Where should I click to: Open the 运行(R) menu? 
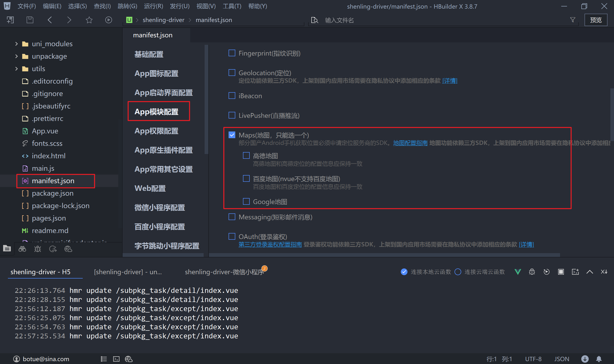153,6
